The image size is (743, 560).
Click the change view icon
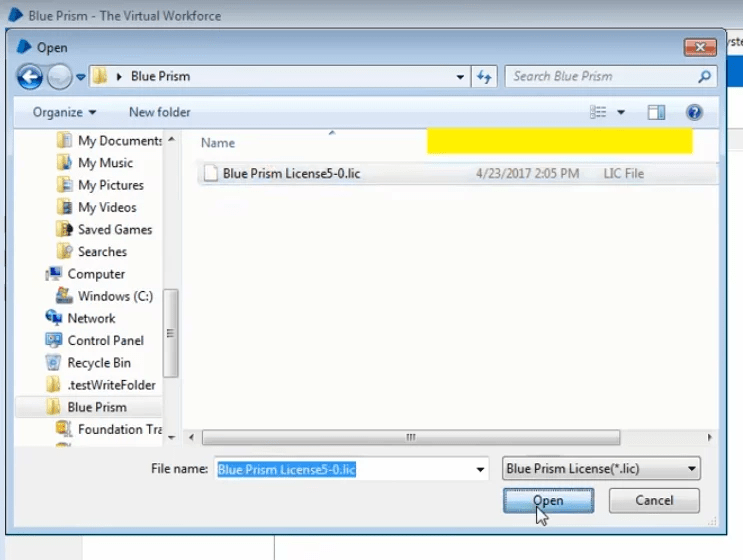(x=598, y=112)
